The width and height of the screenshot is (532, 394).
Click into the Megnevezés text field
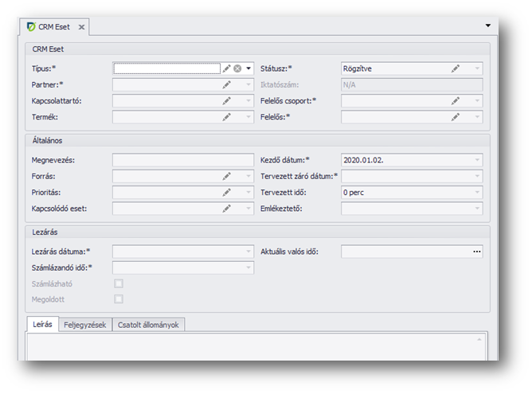(182, 161)
